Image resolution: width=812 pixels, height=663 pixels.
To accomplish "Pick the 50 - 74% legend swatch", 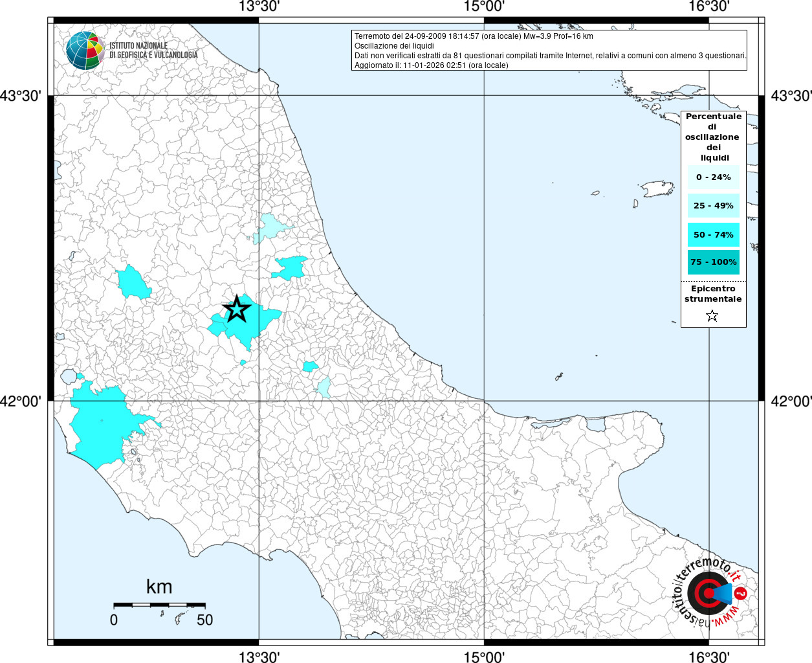I will [713, 234].
